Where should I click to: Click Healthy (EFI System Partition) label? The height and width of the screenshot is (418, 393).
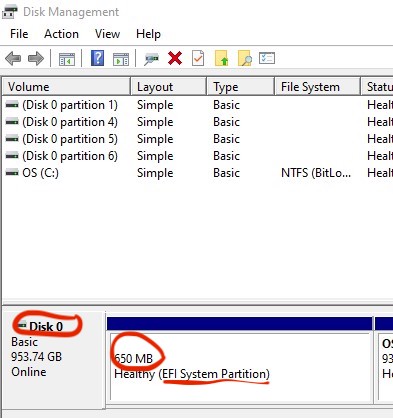pos(192,374)
